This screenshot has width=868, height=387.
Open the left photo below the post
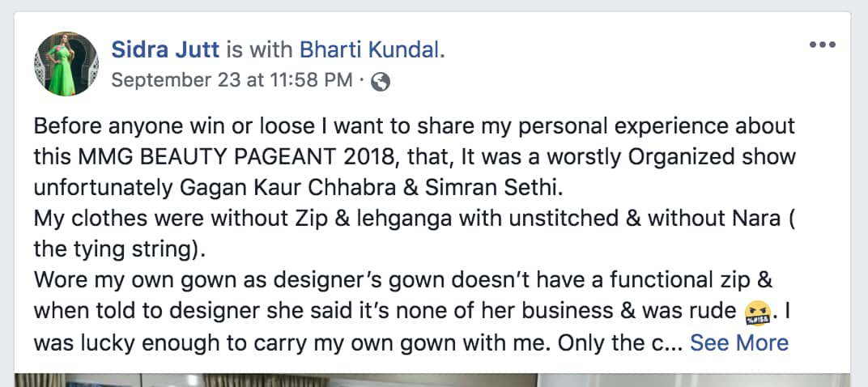(x=275, y=380)
